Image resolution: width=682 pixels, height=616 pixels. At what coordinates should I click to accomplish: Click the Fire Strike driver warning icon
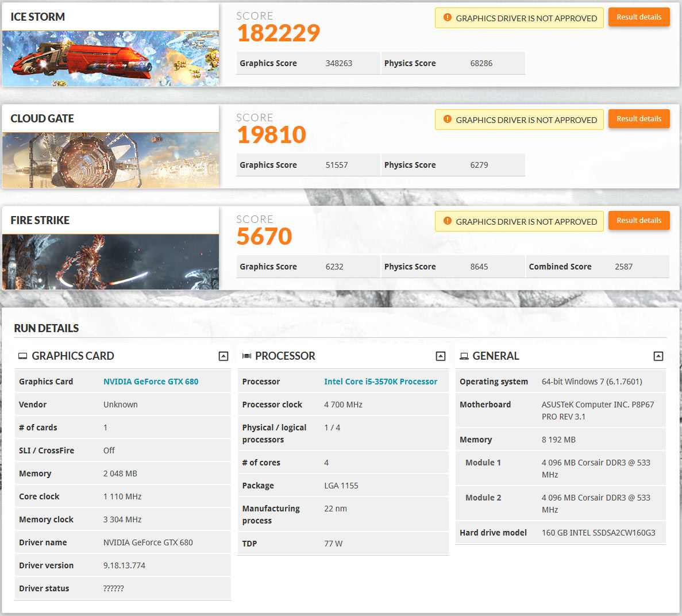click(448, 221)
